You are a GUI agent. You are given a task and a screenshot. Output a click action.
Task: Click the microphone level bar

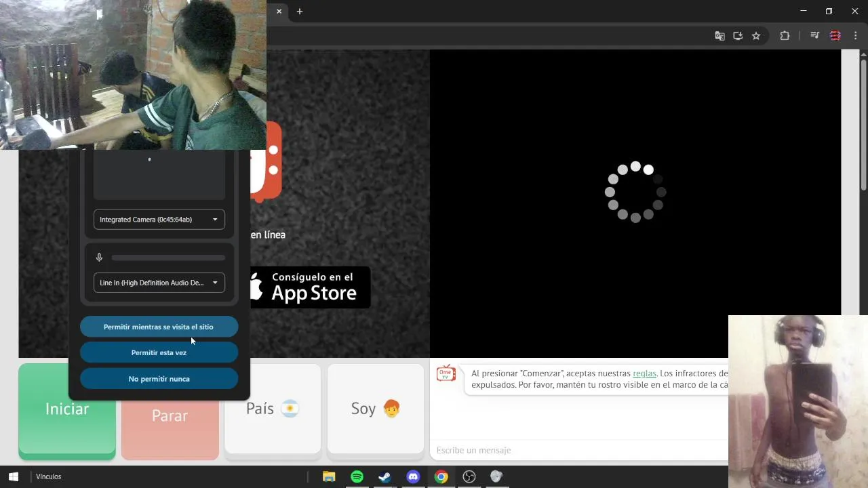(x=168, y=258)
